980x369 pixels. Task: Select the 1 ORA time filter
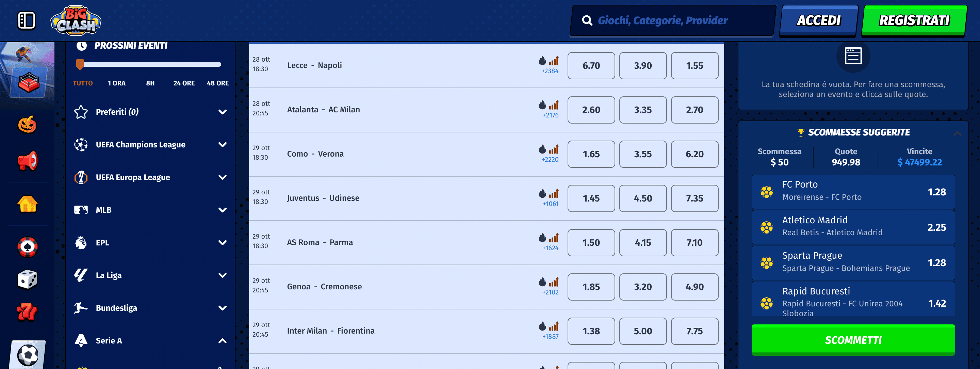pos(116,83)
